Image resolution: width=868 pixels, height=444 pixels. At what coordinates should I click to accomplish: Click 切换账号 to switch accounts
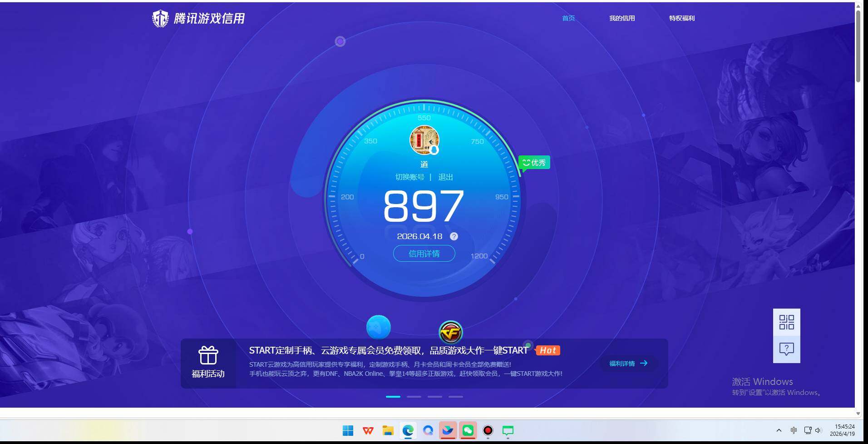pyautogui.click(x=411, y=177)
